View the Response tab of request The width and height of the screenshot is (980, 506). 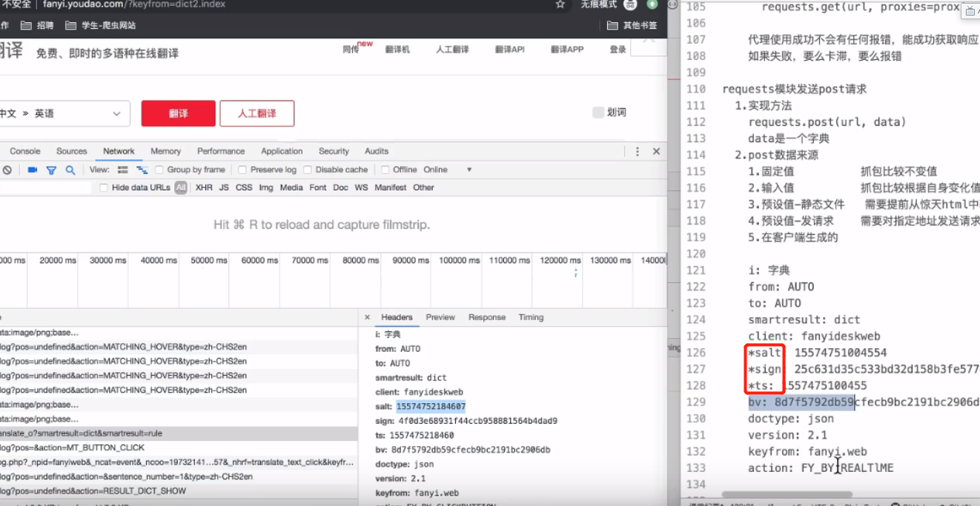point(487,317)
